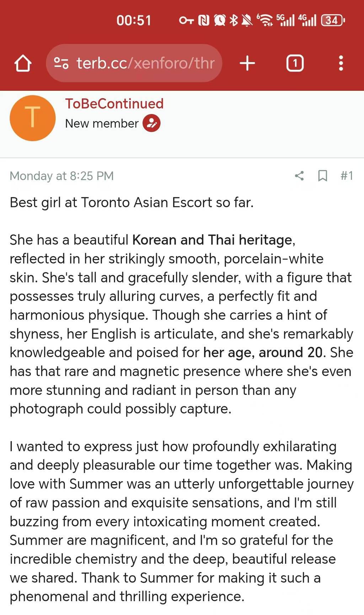The height and width of the screenshot is (615, 364).
Task: Tap the VPN key status icon
Action: tap(186, 20)
